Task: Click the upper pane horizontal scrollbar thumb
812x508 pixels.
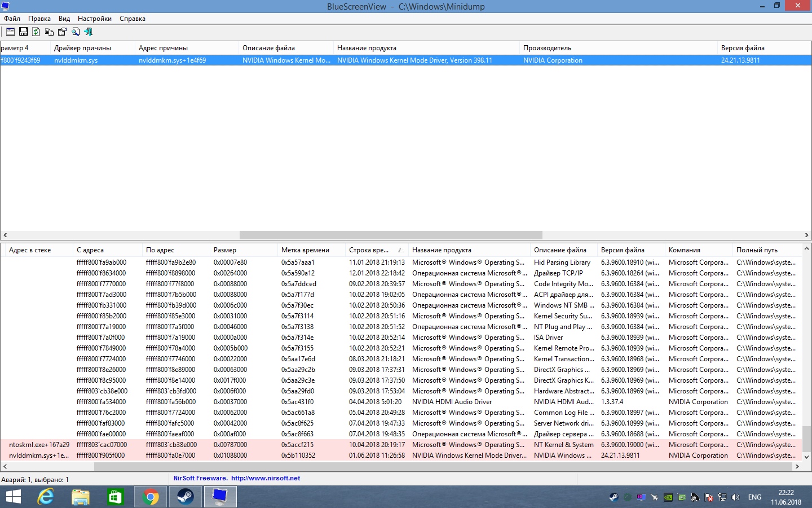Action: click(x=391, y=235)
